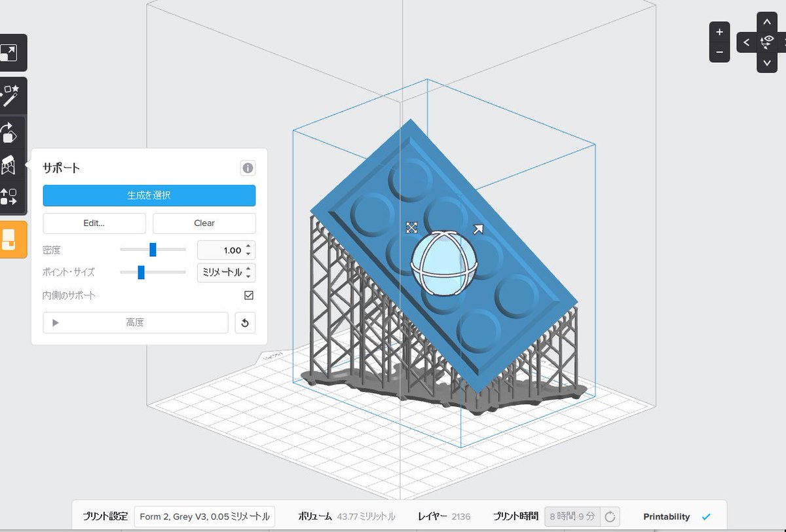Image resolution: width=786 pixels, height=532 pixels.
Task: Click the ポイント・サイズ ミリメートル field
Action: 226,273
